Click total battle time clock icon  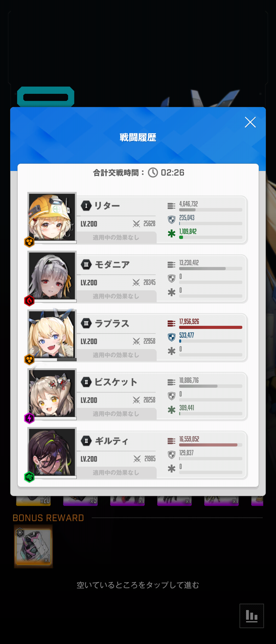point(153,172)
